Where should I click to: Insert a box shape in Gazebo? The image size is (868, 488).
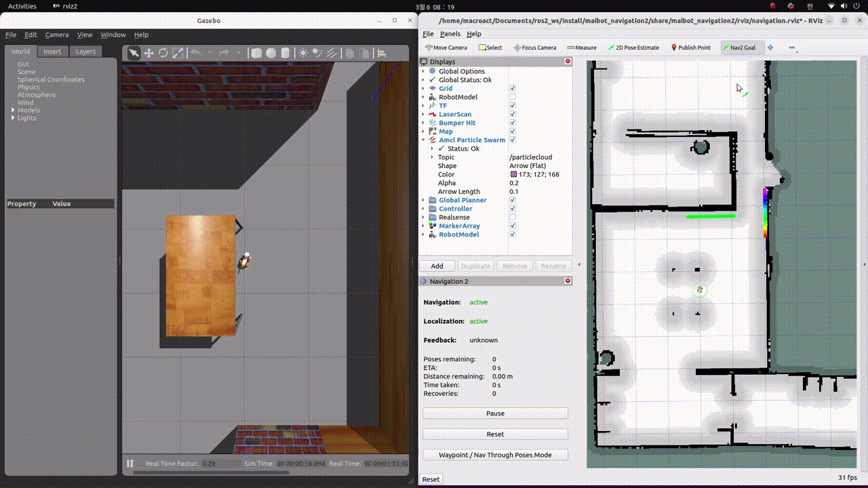256,53
